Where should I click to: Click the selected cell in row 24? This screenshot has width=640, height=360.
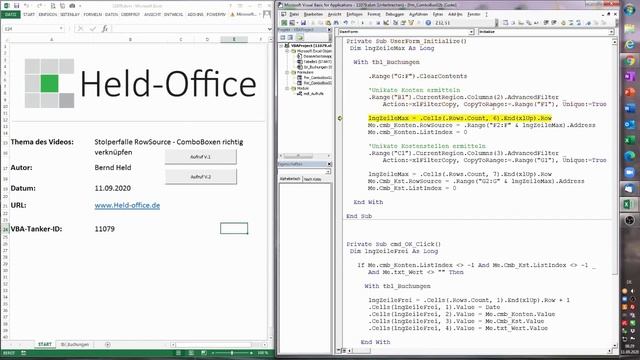pyautogui.click(x=234, y=229)
